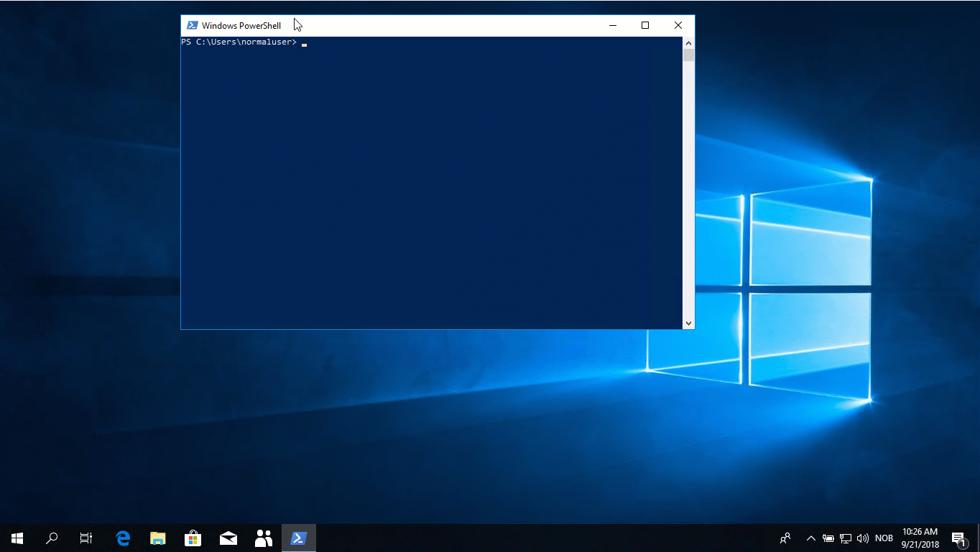Click the PowerShell scrollbar down arrow
Screen dimensions: 980x552
(689, 323)
